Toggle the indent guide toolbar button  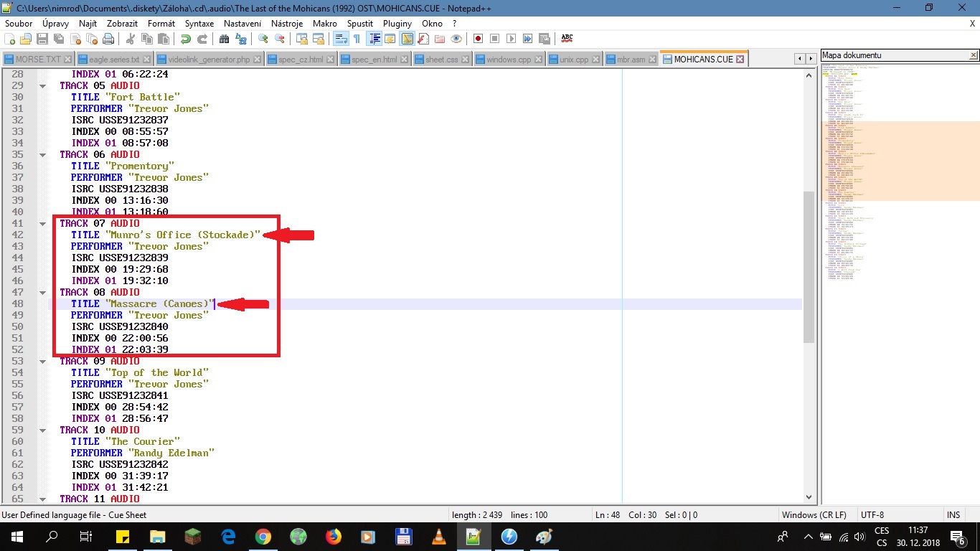pos(374,38)
